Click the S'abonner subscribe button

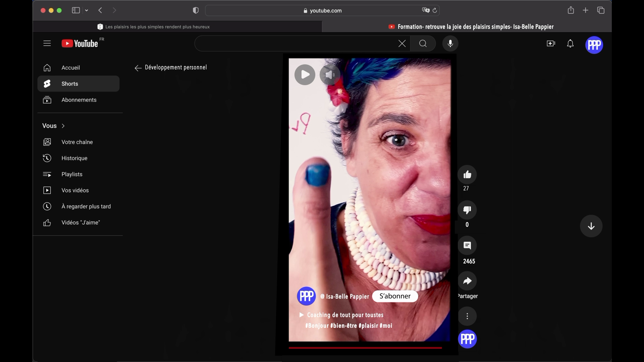point(395,296)
